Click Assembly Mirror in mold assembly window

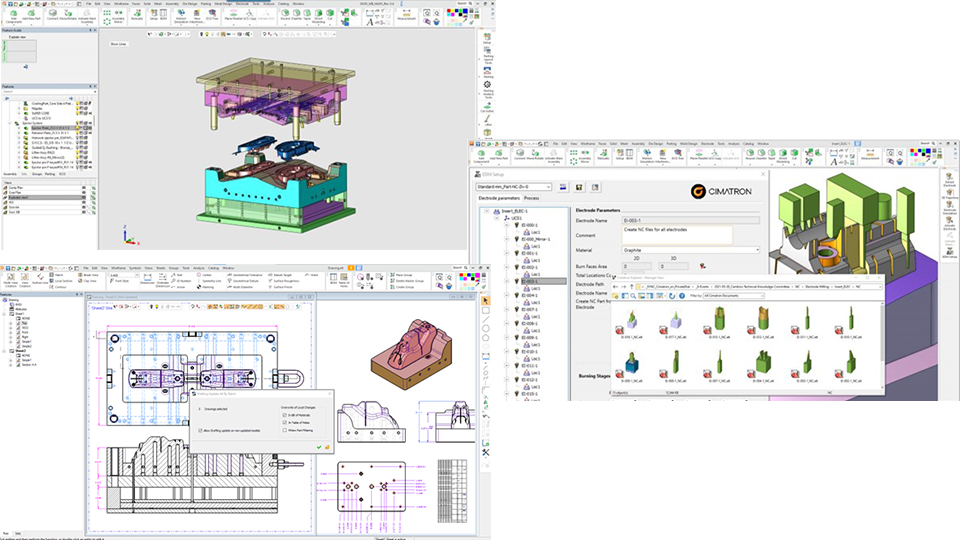[x=118, y=16]
